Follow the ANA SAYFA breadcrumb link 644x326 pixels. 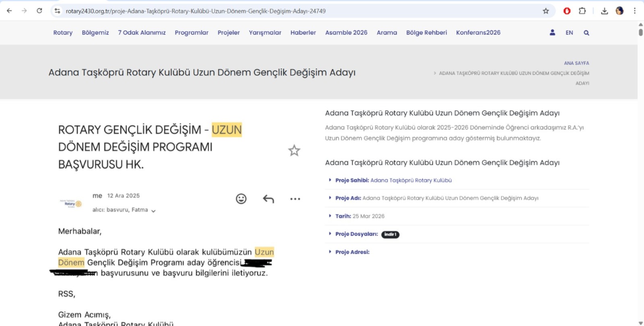576,63
